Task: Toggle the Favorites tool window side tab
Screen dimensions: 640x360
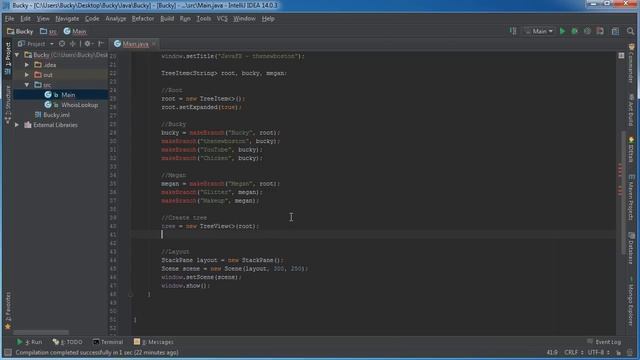Action: click(x=8, y=310)
